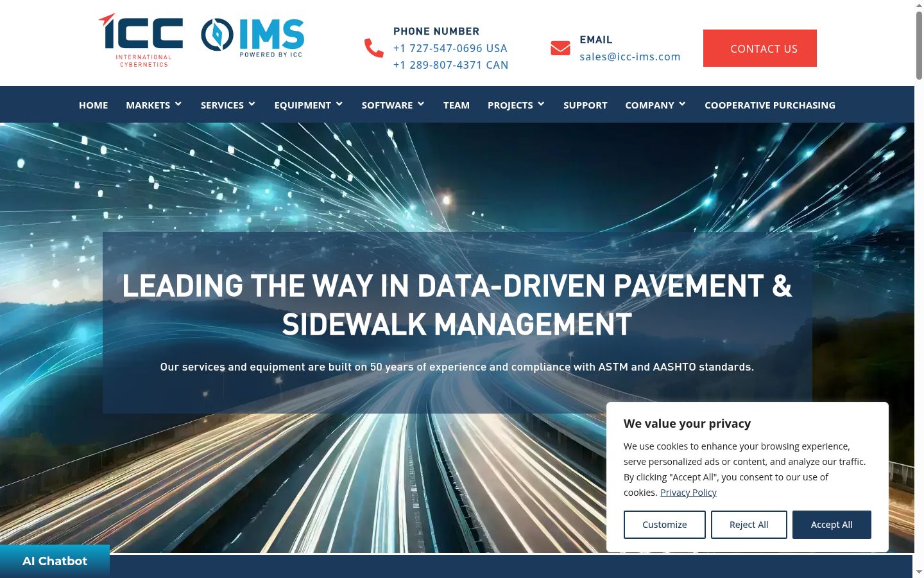This screenshot has width=924, height=578.
Task: Go to the Home menu item
Action: [94, 105]
